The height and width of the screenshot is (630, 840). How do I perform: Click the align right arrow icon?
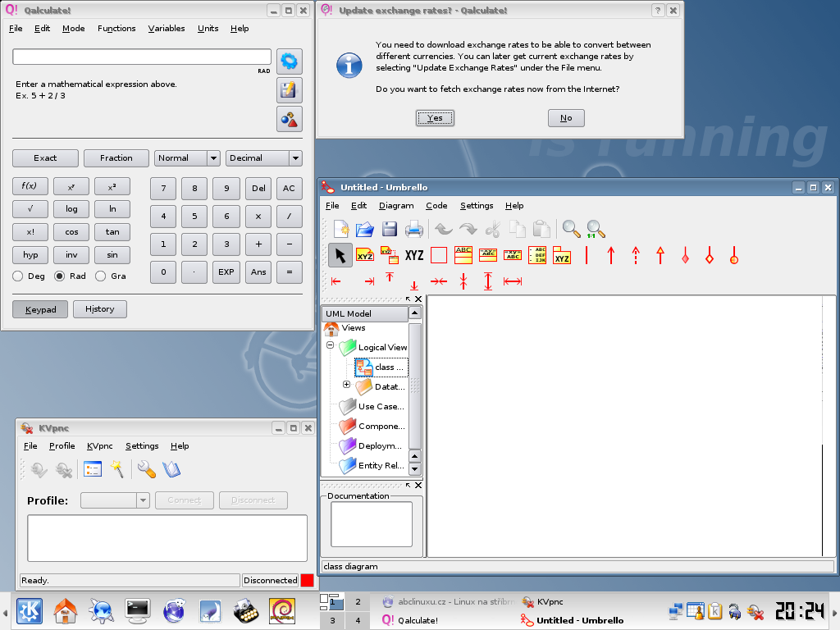[369, 281]
